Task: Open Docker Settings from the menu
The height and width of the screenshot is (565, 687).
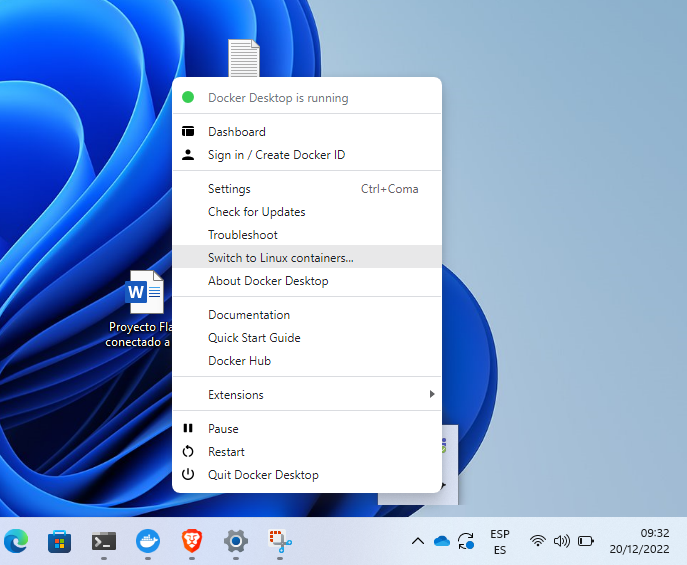Action: [x=307, y=189]
